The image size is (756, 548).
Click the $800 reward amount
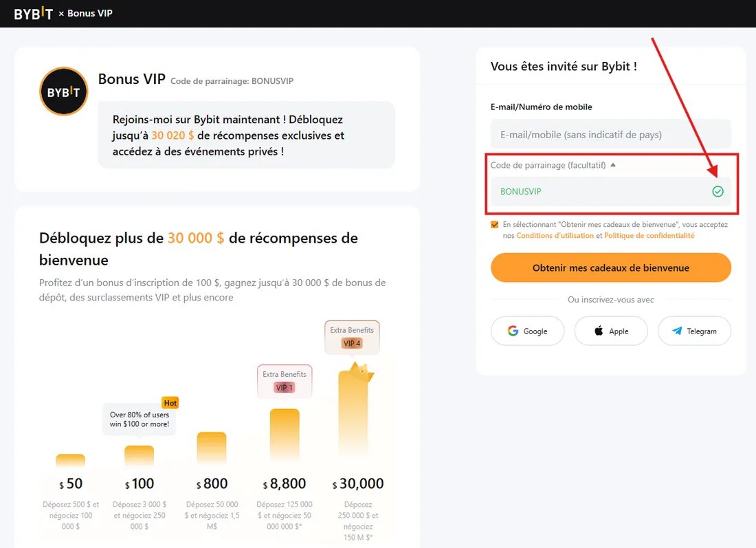212,483
